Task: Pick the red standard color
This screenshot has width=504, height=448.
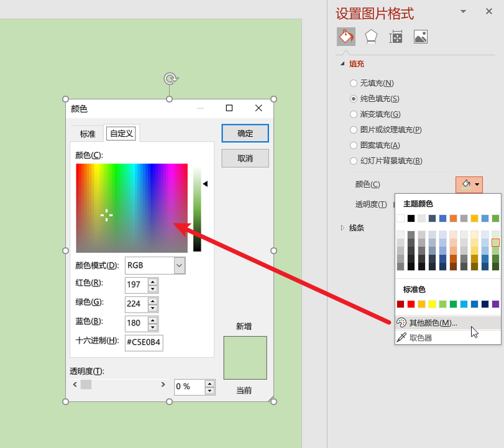Action: [x=411, y=304]
